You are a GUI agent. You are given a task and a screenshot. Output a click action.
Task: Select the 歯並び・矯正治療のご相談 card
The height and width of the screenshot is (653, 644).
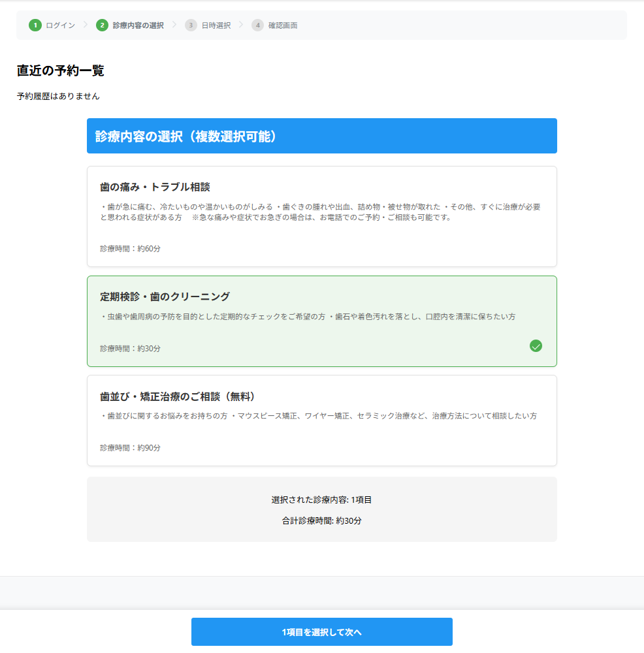(321, 420)
